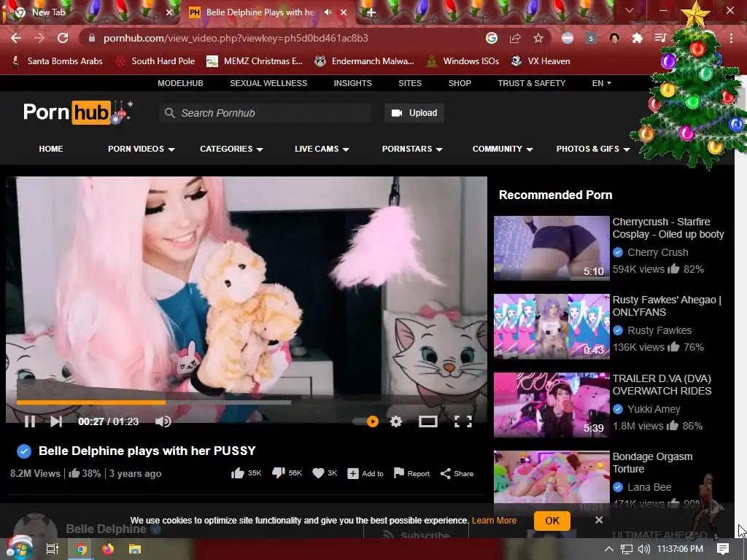This screenshot has height=560, width=747.
Task: Switch the player to theater mode
Action: (x=427, y=421)
